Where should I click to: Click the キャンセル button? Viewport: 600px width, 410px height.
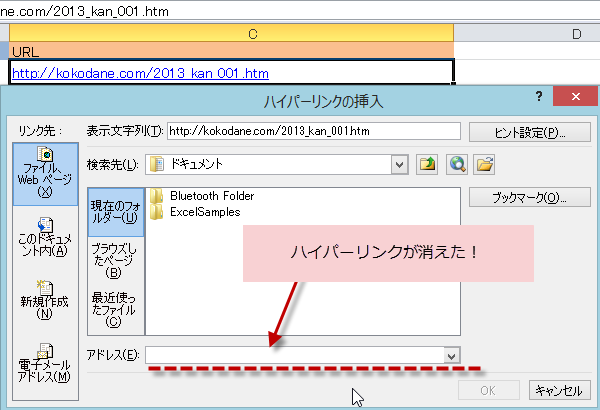click(x=559, y=390)
